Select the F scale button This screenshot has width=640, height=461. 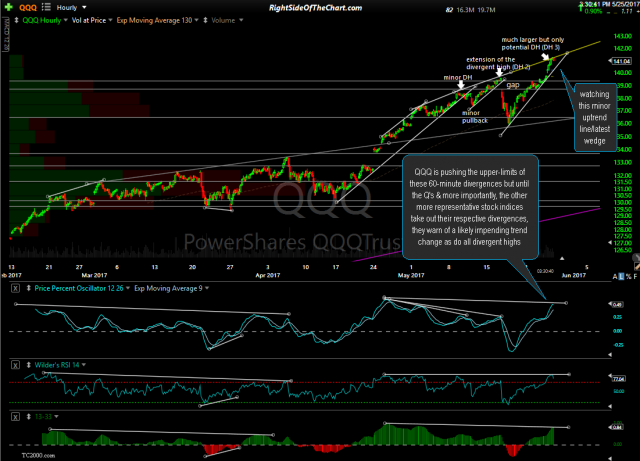pyautogui.click(x=635, y=277)
